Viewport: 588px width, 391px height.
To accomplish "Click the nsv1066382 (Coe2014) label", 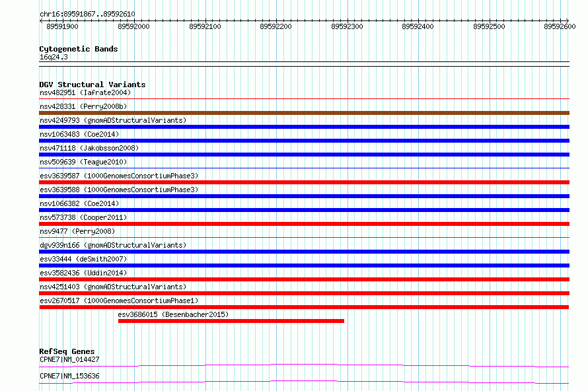I will point(79,203).
